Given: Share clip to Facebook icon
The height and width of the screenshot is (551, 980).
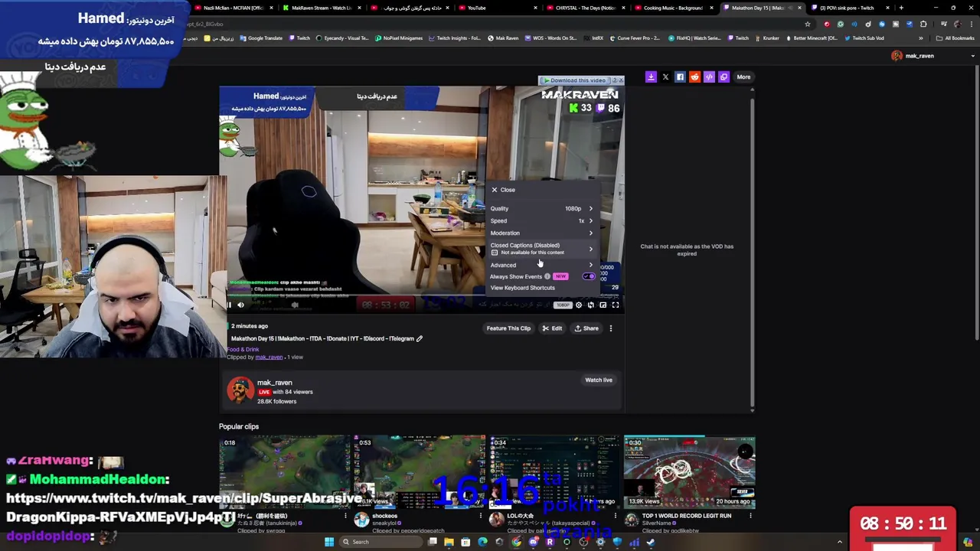Looking at the screenshot, I should [x=680, y=77].
